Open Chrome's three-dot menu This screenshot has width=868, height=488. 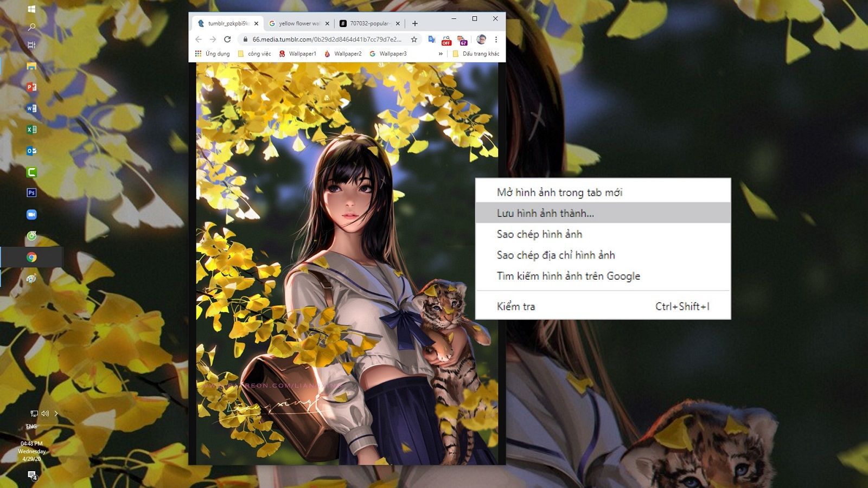tap(496, 39)
